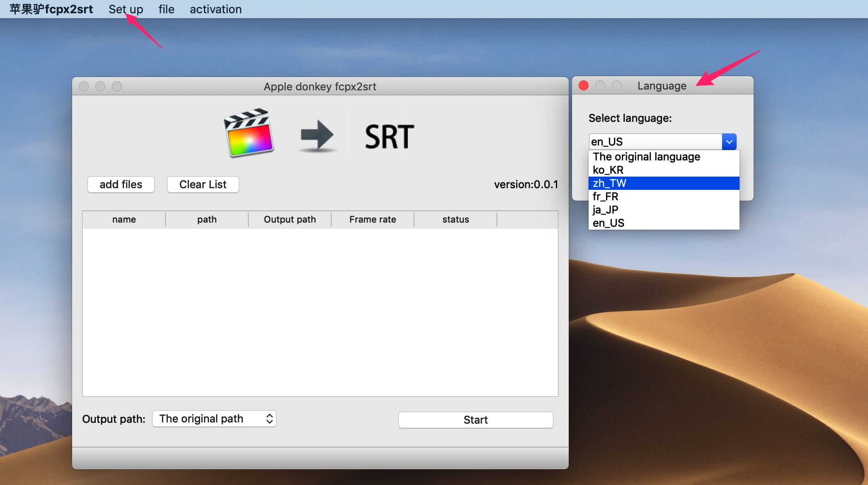Click the Apple donkey fcpx2srt window title

[320, 87]
